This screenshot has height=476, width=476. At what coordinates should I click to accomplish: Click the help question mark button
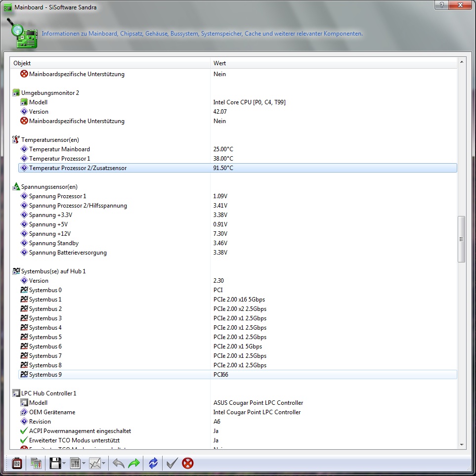click(442, 5)
